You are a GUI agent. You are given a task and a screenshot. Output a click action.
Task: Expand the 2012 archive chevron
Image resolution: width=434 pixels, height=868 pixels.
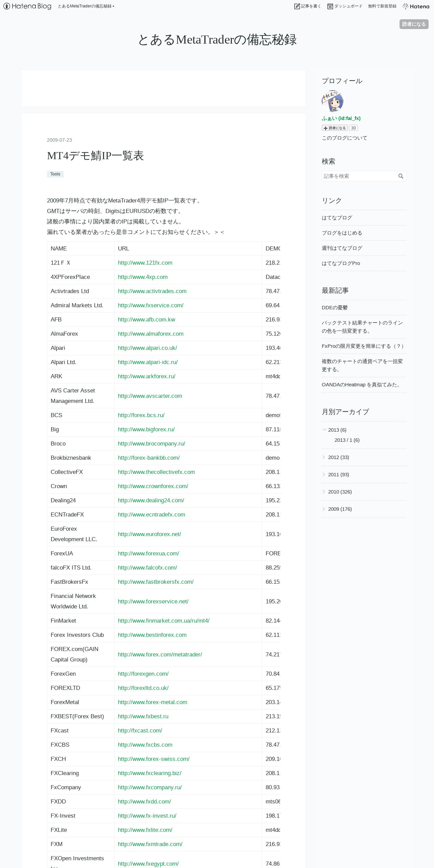click(x=324, y=457)
